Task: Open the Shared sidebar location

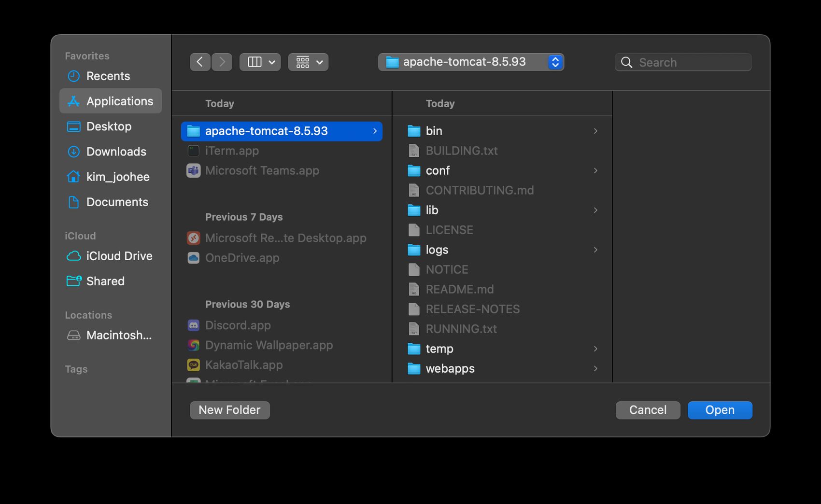Action: click(105, 281)
